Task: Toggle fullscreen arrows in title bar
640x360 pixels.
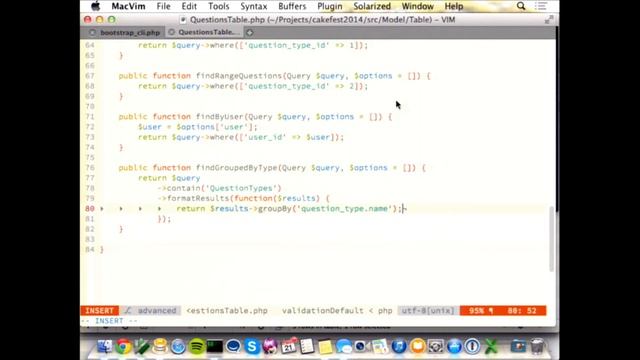Action: click(x=549, y=20)
